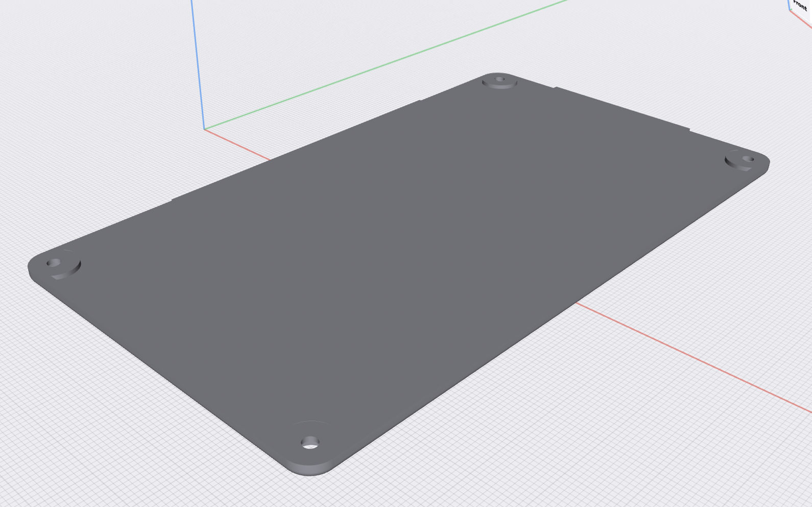Select the mounting hole at the far top corner
Screen dimensions: 812x507
(500, 79)
